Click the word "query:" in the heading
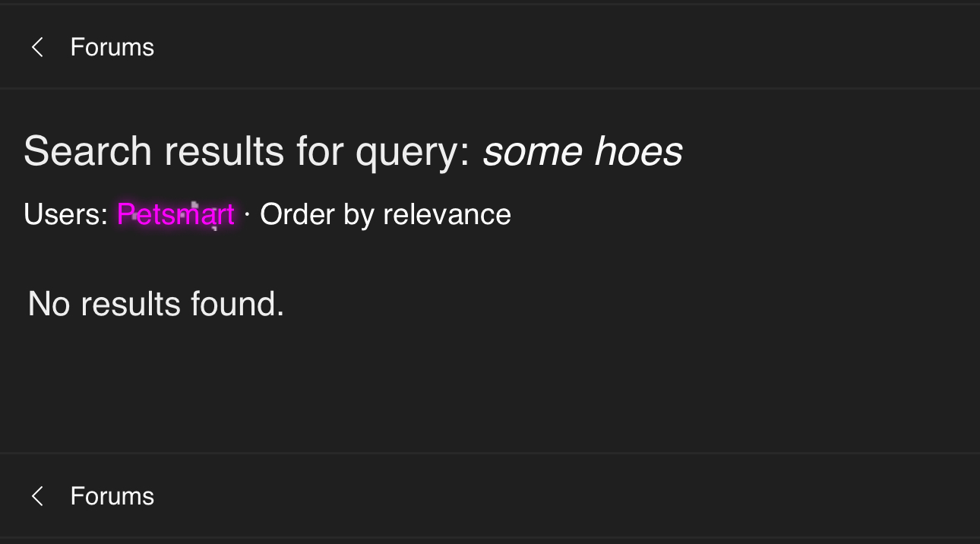Image resolution: width=980 pixels, height=544 pixels. pyautogui.click(x=413, y=152)
